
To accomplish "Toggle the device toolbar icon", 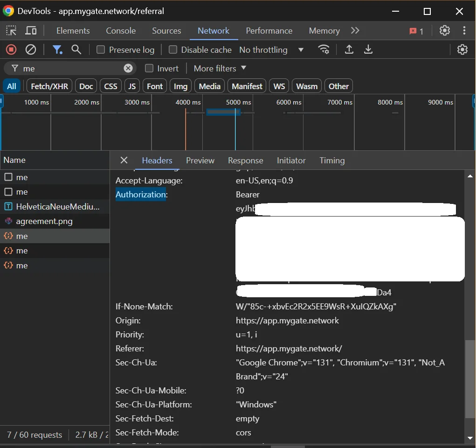I will pos(31,31).
